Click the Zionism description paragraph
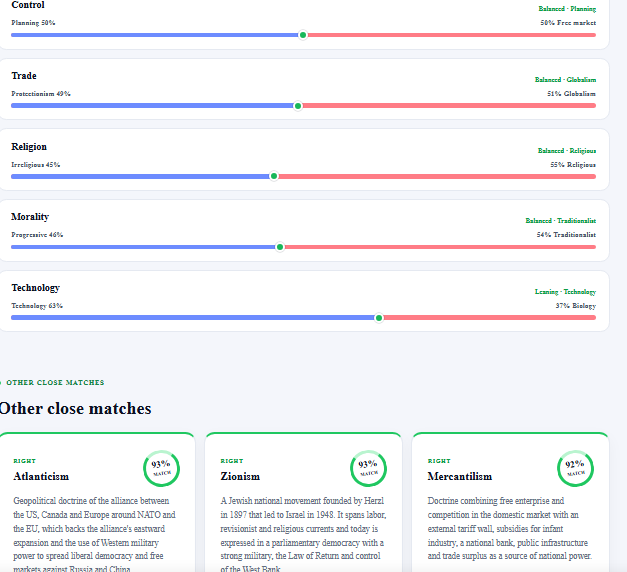This screenshot has width=627, height=572. click(303, 534)
